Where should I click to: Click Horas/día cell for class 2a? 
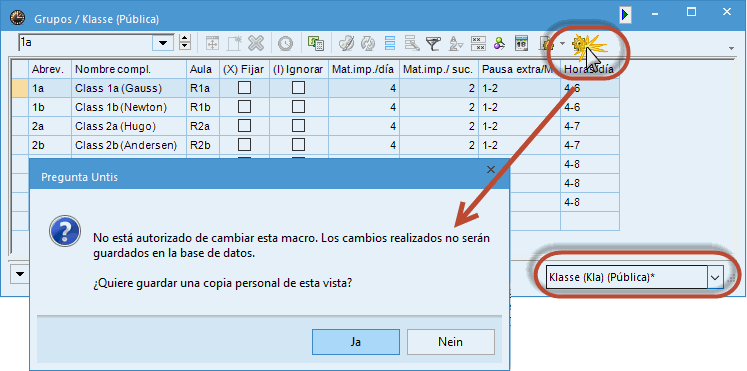(x=590, y=126)
